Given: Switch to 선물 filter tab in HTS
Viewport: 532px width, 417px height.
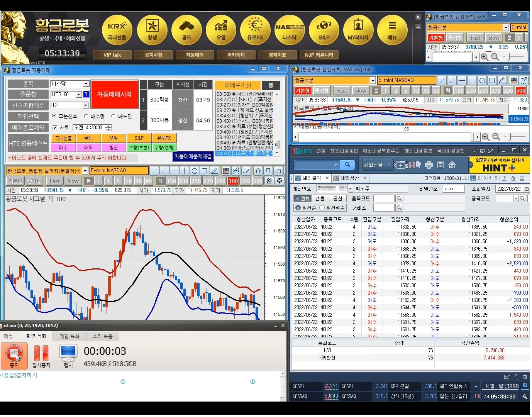Looking at the screenshot, I should (320, 198).
